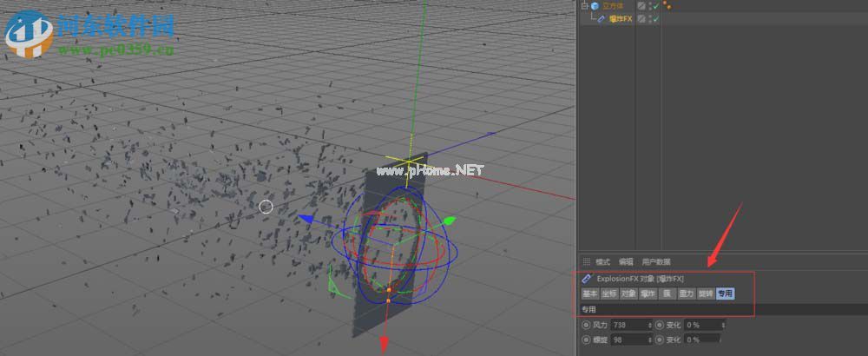Click the ExplosionFX deformer icon in the object tree
868x356 pixels.
601,19
